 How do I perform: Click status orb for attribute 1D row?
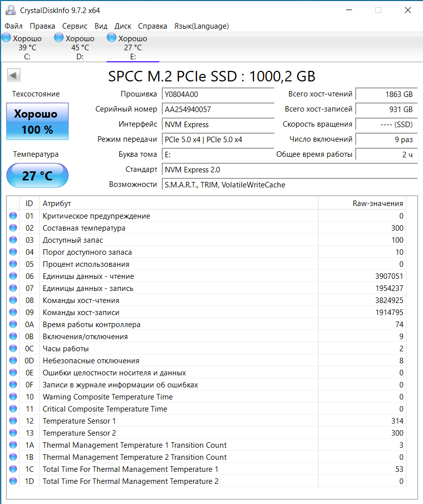pyautogui.click(x=13, y=481)
